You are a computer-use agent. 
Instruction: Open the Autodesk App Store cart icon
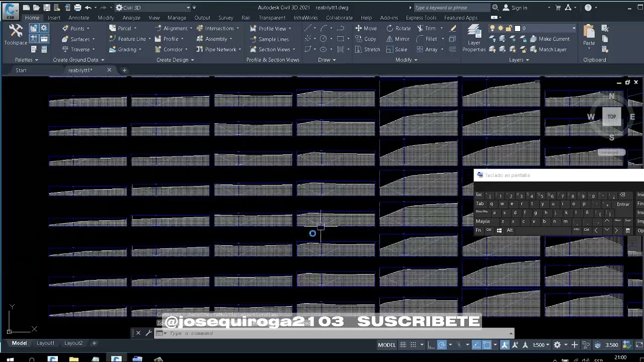tap(558, 8)
